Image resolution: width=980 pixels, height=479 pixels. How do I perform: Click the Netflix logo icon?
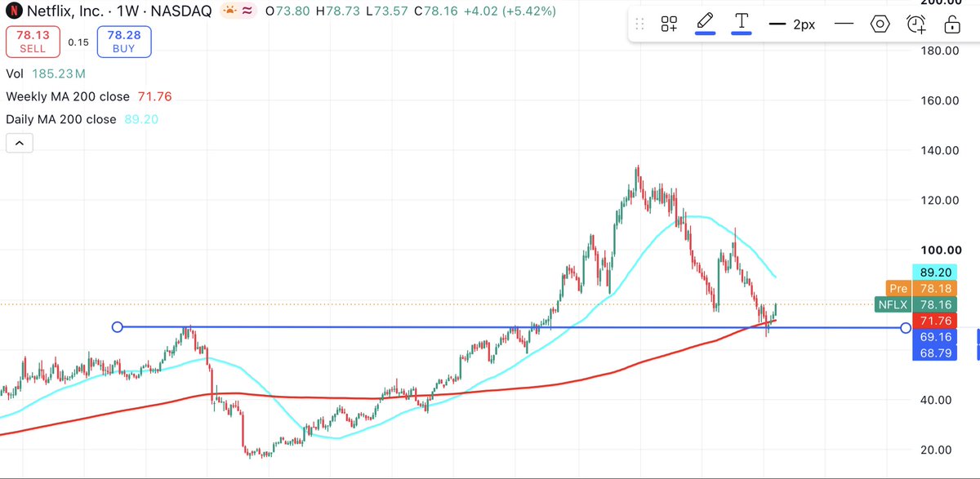pyautogui.click(x=12, y=11)
